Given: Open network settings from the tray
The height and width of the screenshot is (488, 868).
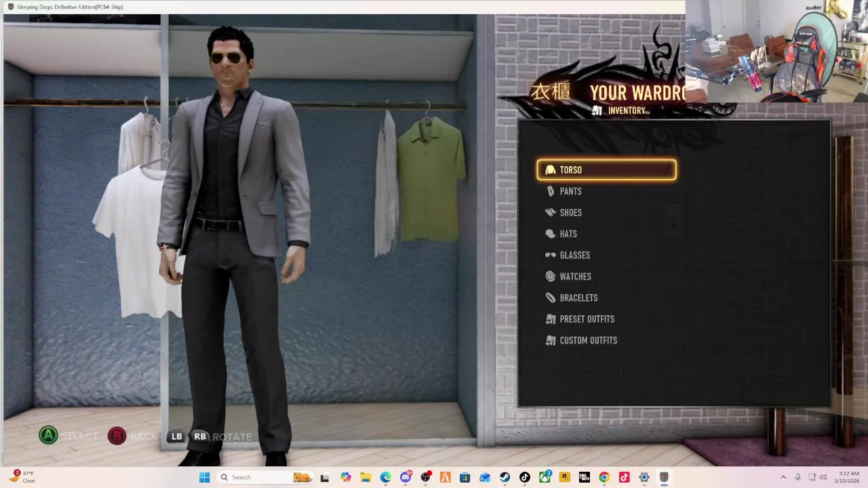Looking at the screenshot, I should 812,477.
